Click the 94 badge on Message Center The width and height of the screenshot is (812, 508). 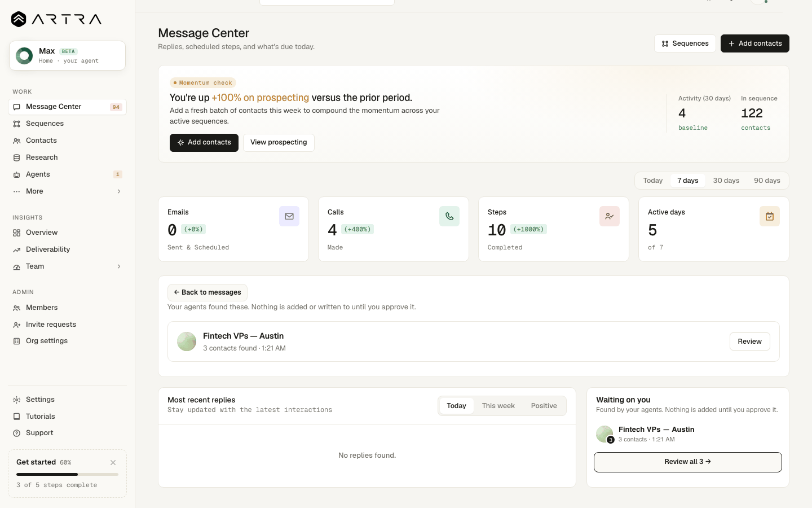[x=116, y=107]
